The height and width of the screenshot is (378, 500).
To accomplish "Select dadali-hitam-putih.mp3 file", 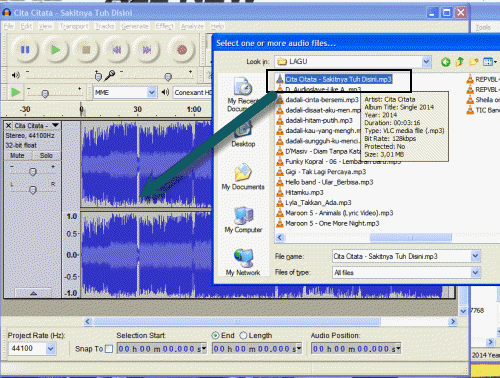I will coord(319,120).
